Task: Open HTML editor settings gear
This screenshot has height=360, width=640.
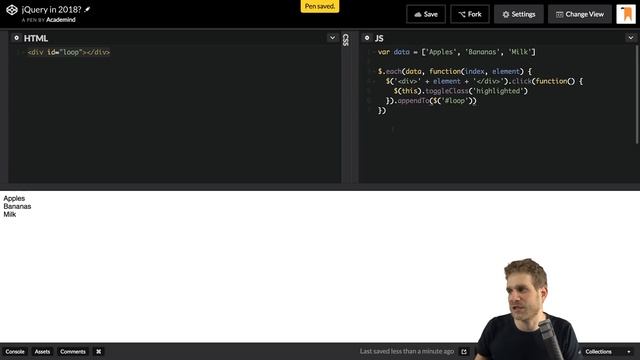Action: pos(16,38)
